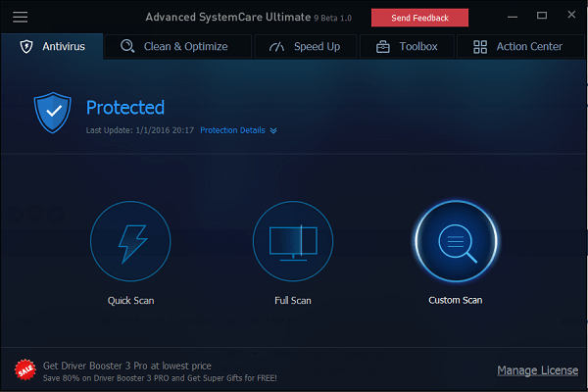The image size is (588, 392).
Task: Select the Toolbox tab
Action: coord(407,46)
